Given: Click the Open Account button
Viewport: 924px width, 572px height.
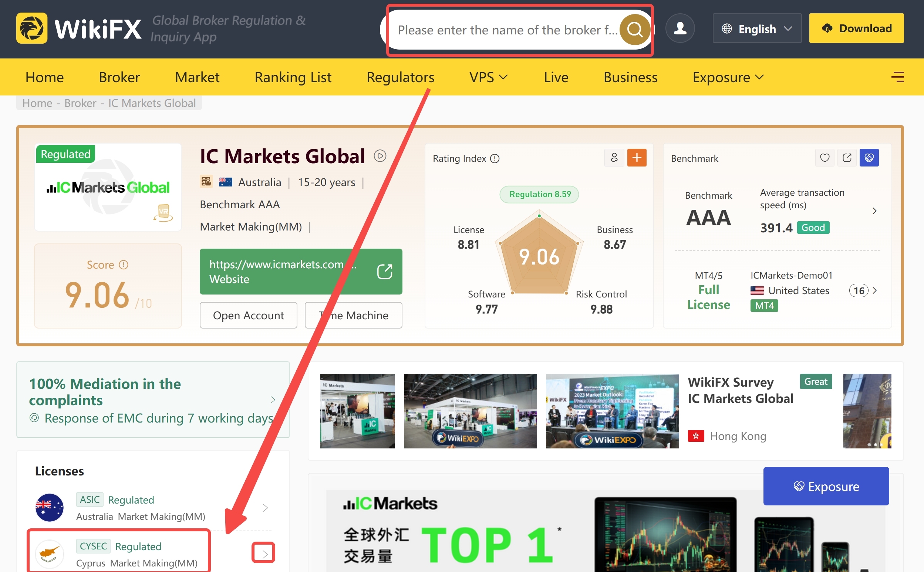Looking at the screenshot, I should [247, 315].
